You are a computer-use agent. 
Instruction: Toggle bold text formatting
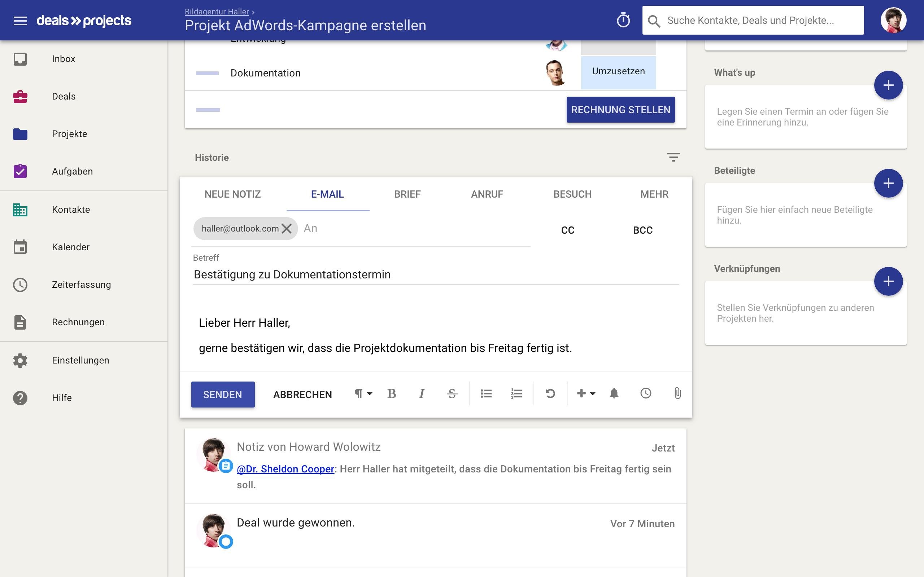point(391,394)
